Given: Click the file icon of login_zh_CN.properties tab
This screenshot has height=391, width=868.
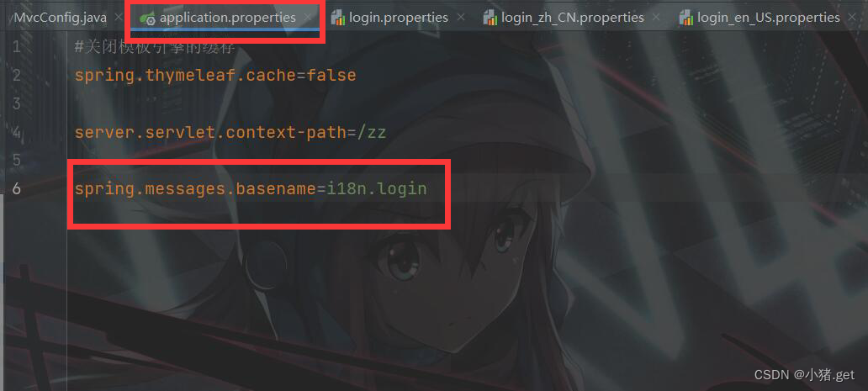Looking at the screenshot, I should (x=490, y=18).
